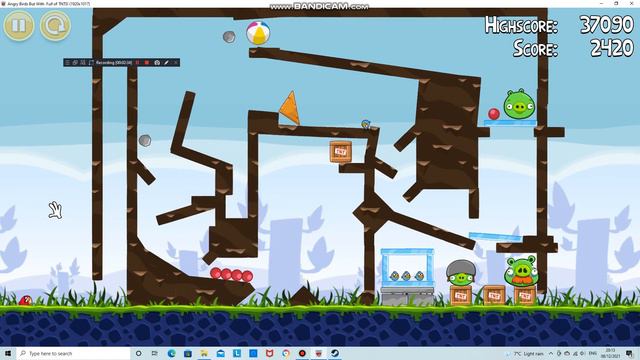Open Cortana from the taskbar circle icon
The height and width of the screenshot is (360, 640).
point(138,353)
